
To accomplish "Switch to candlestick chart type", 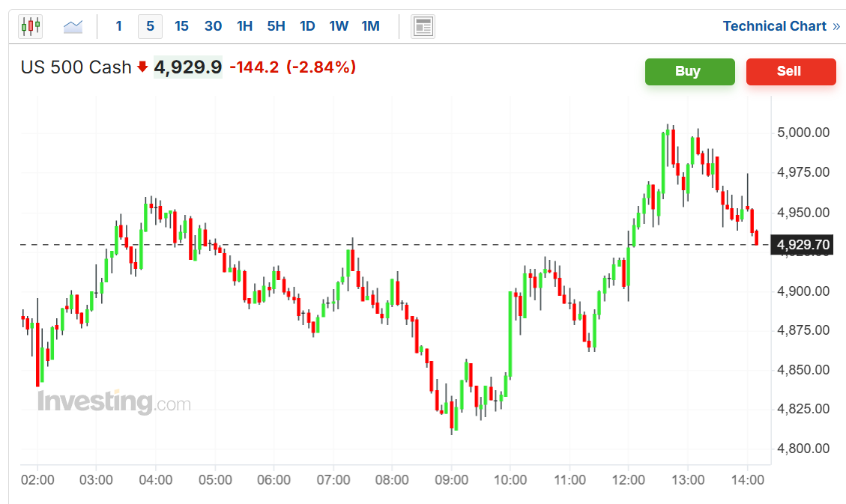I will [x=30, y=26].
